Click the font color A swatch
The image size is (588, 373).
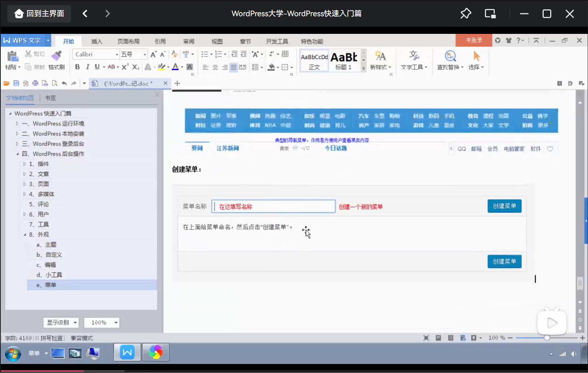[x=175, y=67]
